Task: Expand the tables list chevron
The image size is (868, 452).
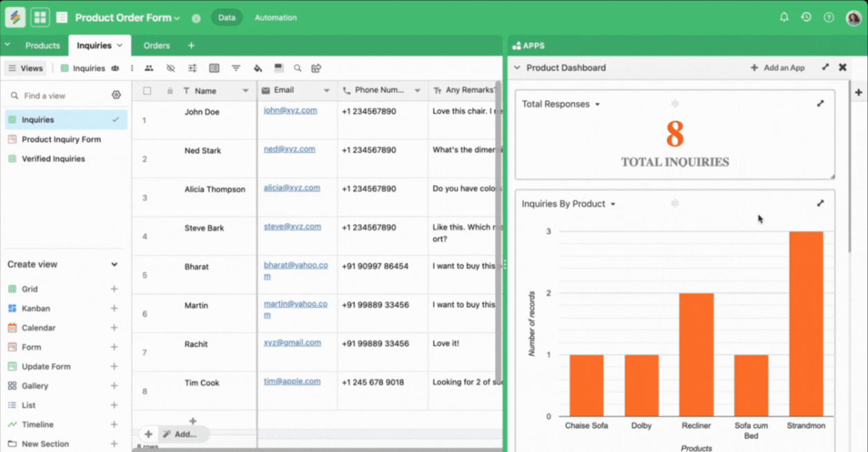Action: [x=8, y=45]
